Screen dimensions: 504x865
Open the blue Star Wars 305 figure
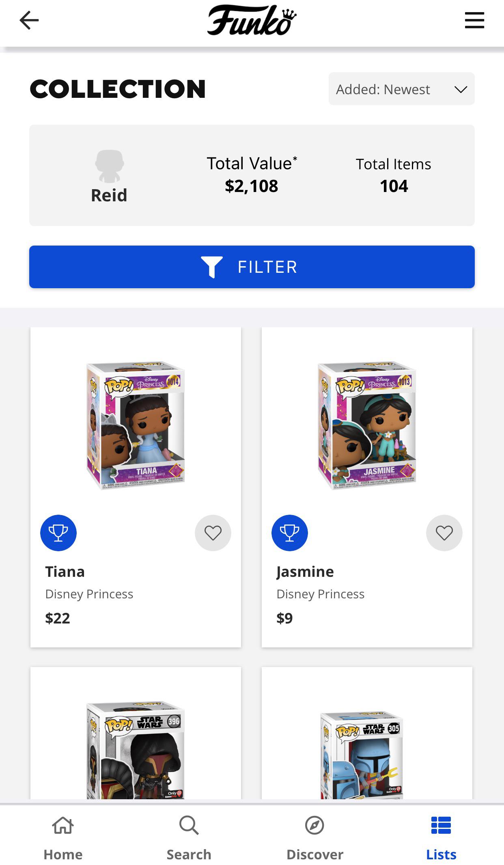coord(362,755)
